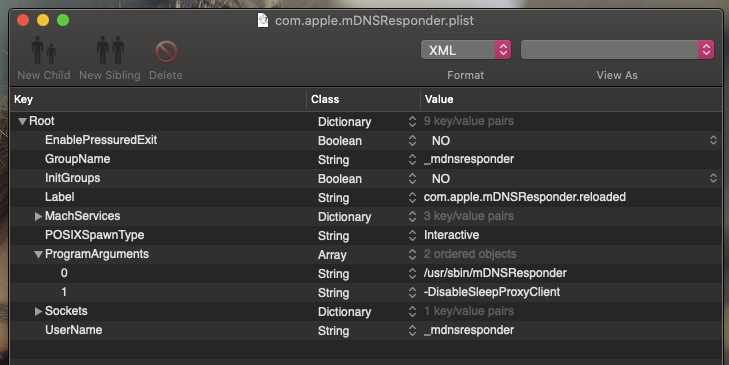Click the New Sibling toolbar icon
Image resolution: width=729 pixels, height=365 pixels.
pos(110,51)
